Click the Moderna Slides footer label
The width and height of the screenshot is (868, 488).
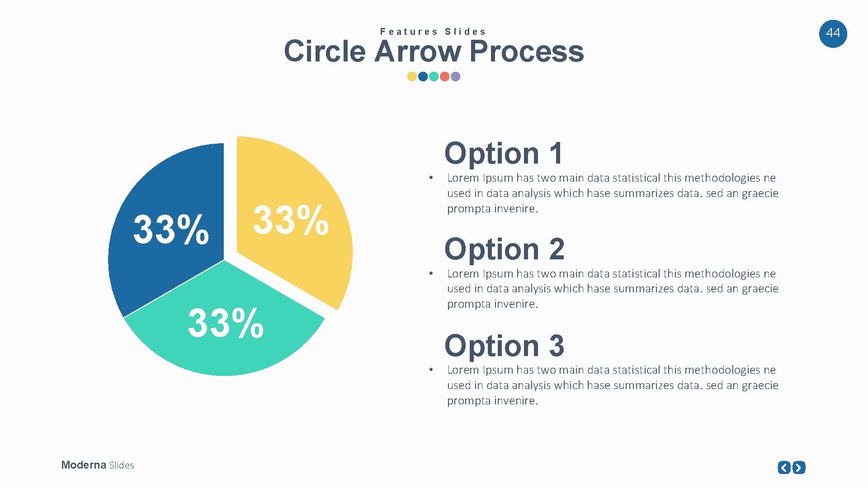[x=98, y=465]
